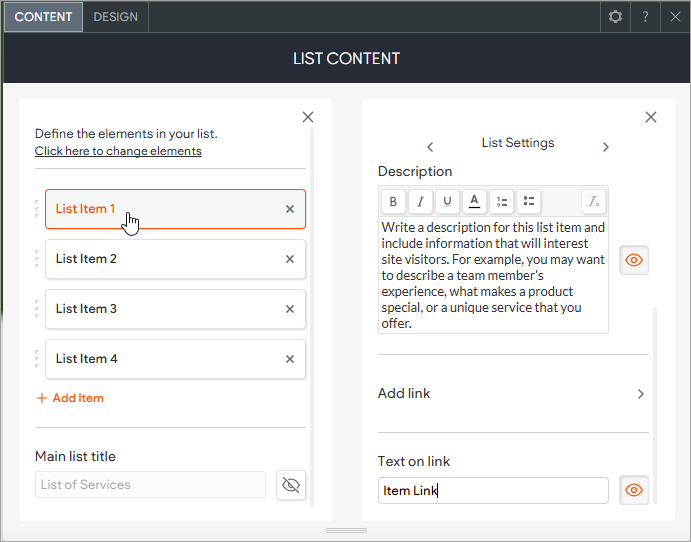The image size is (691, 542).
Task: Toggle visibility of Description field
Action: click(634, 260)
